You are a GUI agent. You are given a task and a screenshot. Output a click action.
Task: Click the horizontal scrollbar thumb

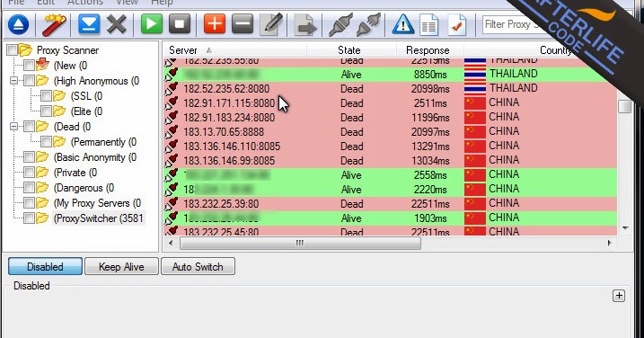coord(300,243)
